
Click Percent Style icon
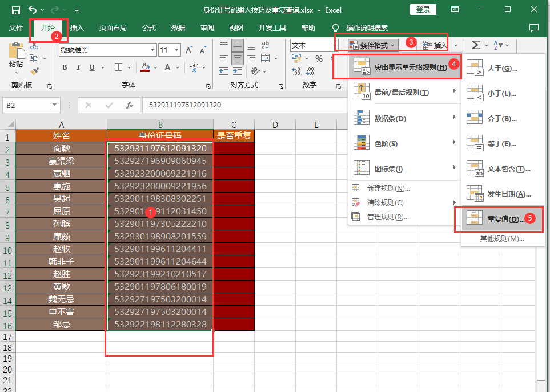319,59
